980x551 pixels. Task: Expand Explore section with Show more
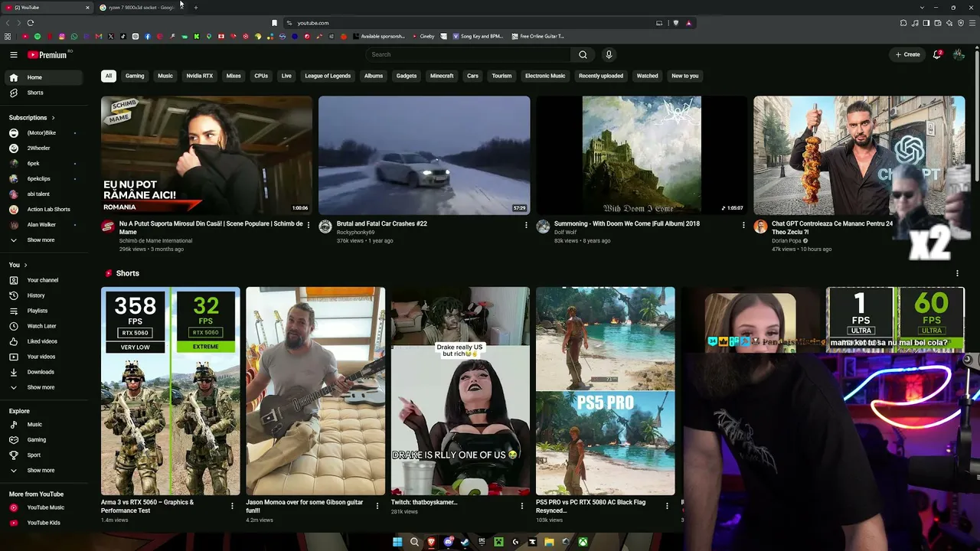click(x=42, y=471)
